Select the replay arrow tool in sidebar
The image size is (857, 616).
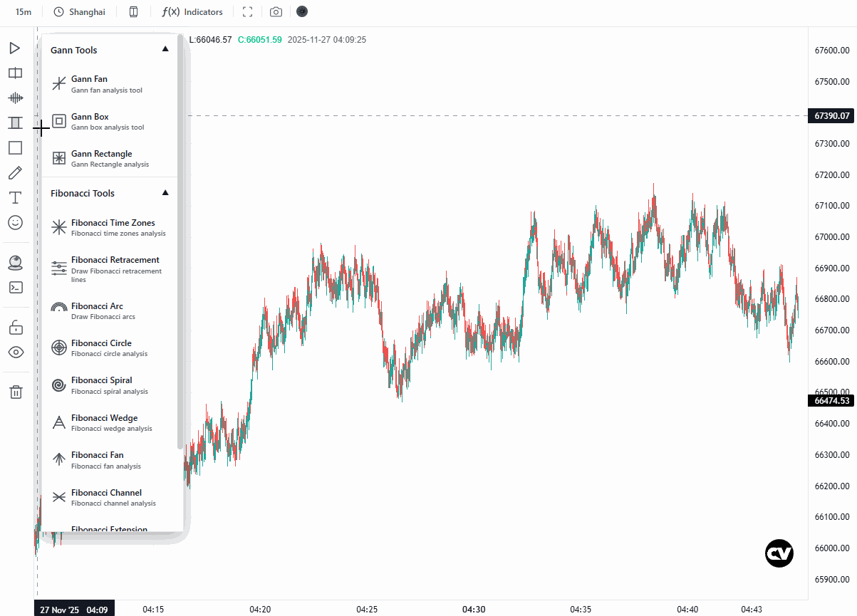pyautogui.click(x=15, y=48)
